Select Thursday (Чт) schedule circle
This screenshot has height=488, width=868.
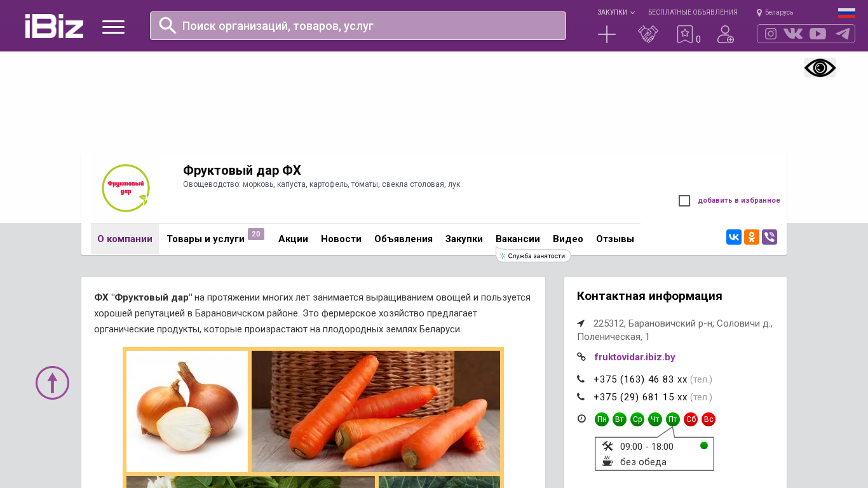[x=655, y=419]
